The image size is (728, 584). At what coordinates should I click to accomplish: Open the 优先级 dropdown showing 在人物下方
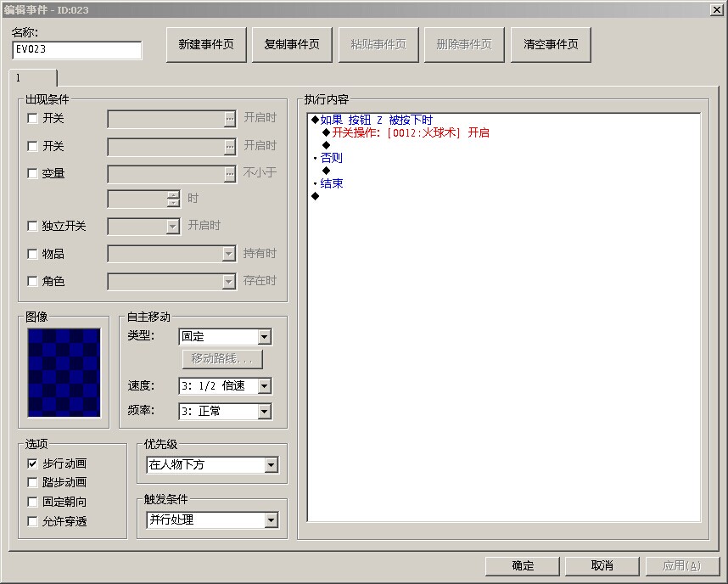coord(213,464)
